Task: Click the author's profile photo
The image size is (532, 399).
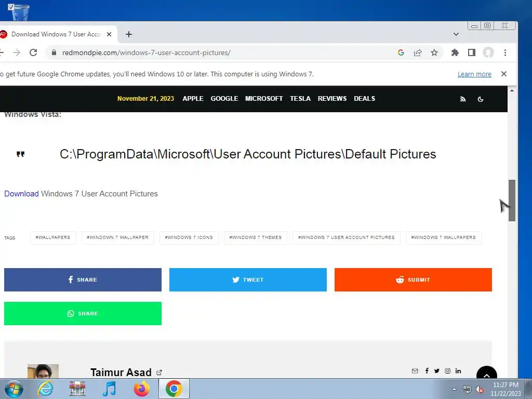Action: 43,371
